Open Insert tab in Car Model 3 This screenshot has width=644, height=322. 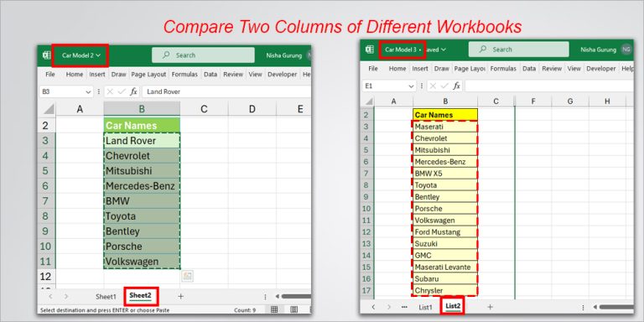[x=420, y=69]
